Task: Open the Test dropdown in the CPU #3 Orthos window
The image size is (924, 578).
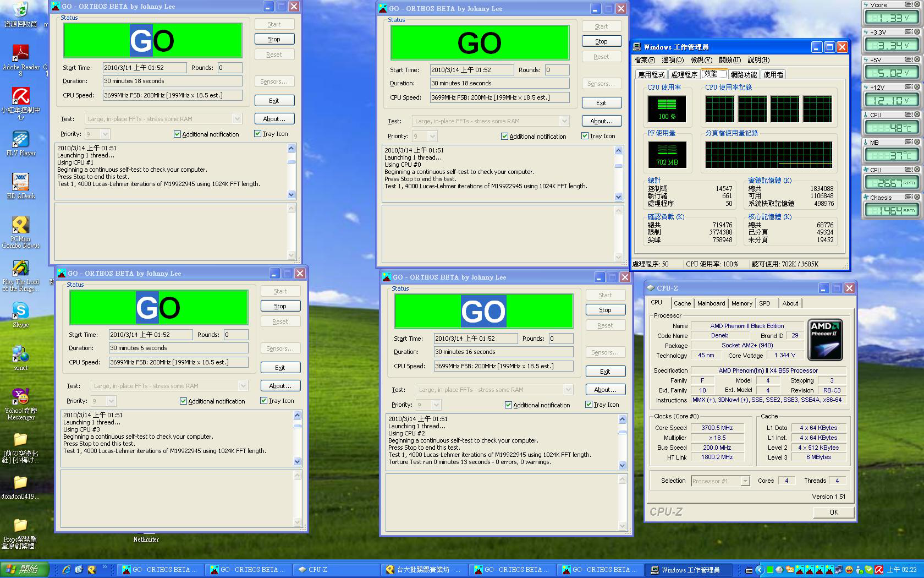Action: pyautogui.click(x=243, y=386)
